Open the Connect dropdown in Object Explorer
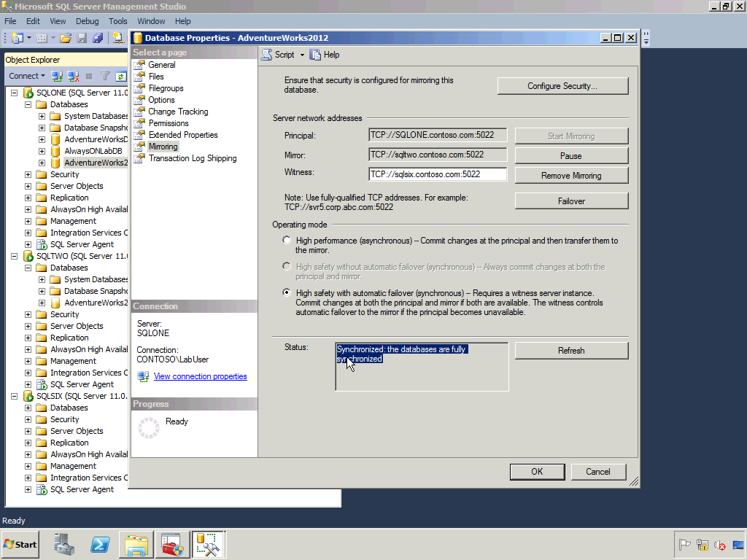Viewport: 747px width, 560px height. 26,76
